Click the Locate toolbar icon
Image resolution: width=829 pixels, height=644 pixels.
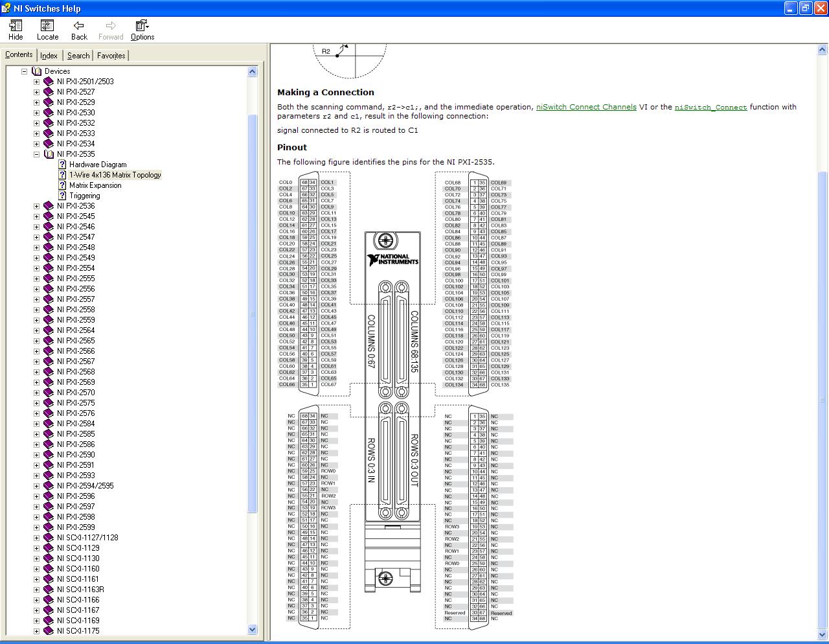47,26
